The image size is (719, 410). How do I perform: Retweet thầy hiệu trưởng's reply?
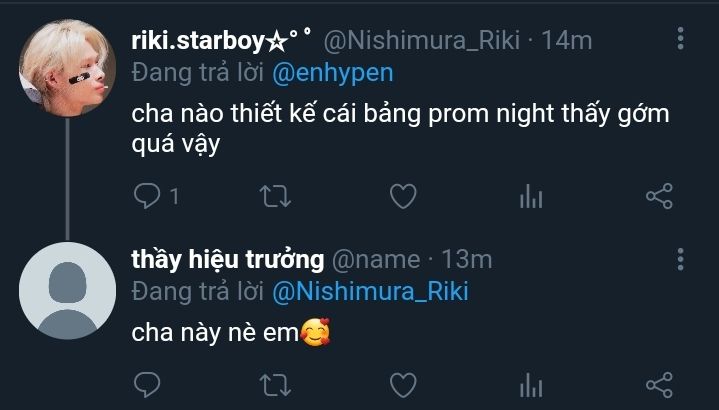coord(275,385)
